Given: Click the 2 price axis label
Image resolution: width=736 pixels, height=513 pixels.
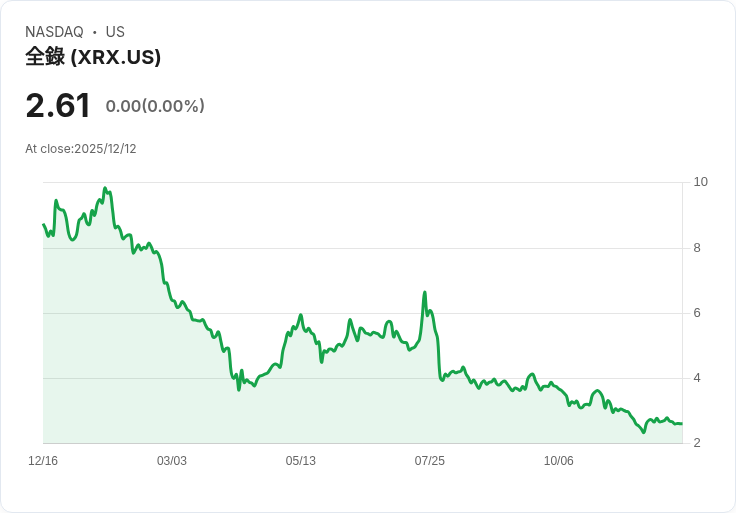Looking at the screenshot, I should (x=697, y=443).
